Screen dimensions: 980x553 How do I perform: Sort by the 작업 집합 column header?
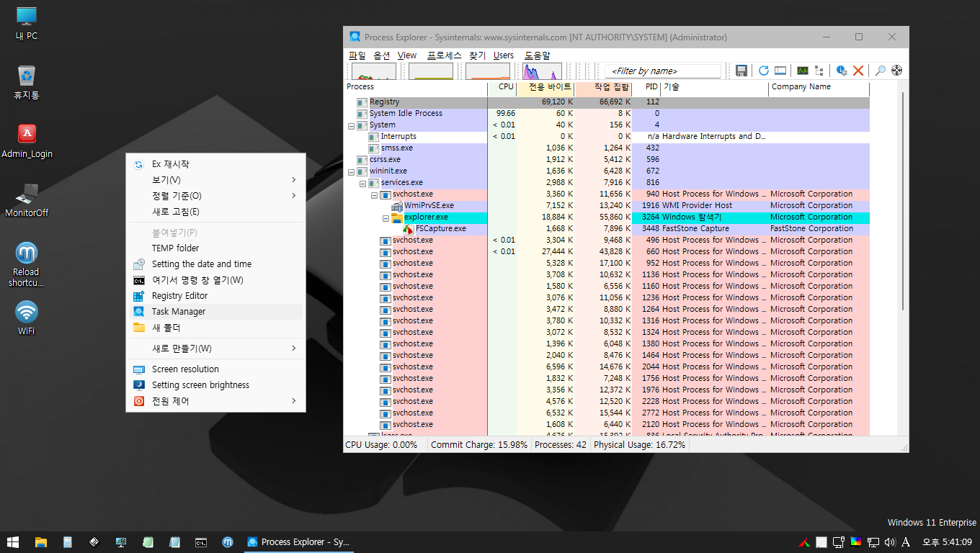click(603, 87)
